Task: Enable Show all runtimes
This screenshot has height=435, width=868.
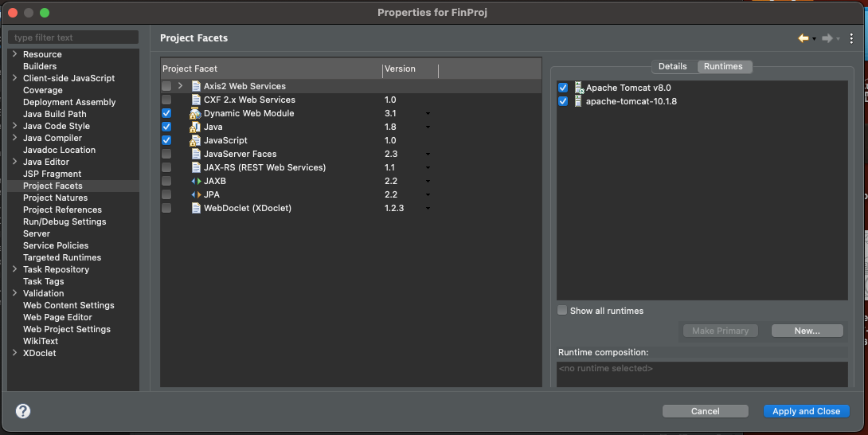Action: pos(562,311)
